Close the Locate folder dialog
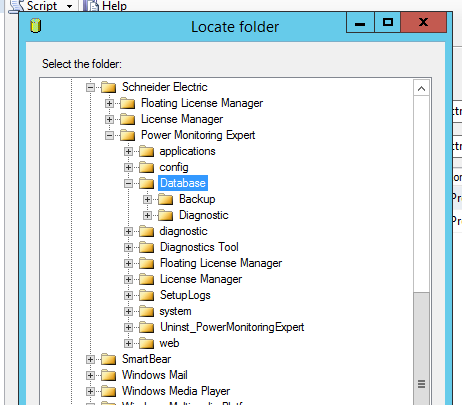462x405 pixels. pyautogui.click(x=423, y=23)
